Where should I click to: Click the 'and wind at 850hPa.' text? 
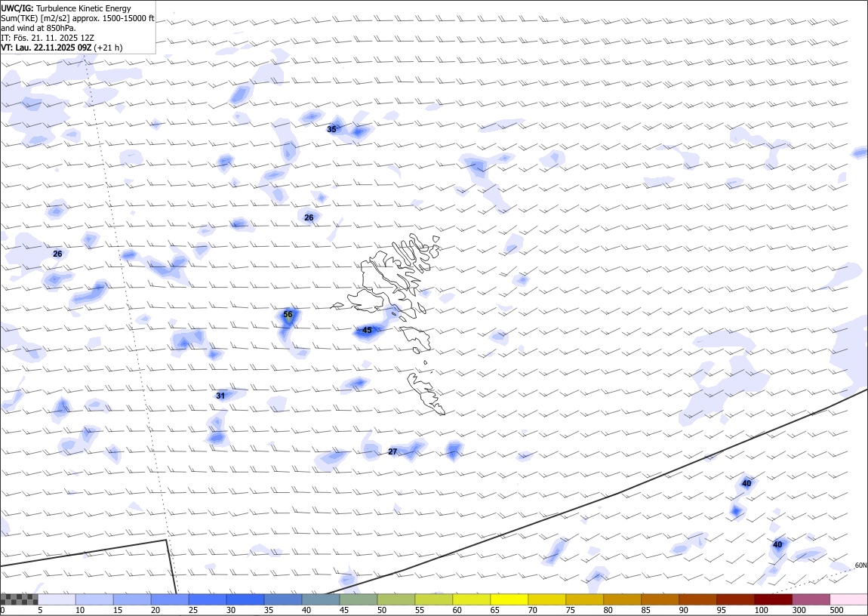coord(38,28)
